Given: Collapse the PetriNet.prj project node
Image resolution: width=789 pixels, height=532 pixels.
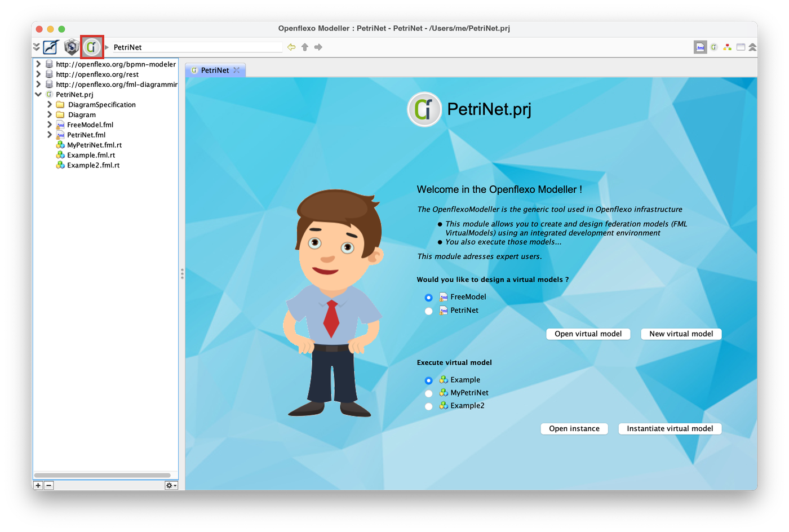Looking at the screenshot, I should click(38, 94).
